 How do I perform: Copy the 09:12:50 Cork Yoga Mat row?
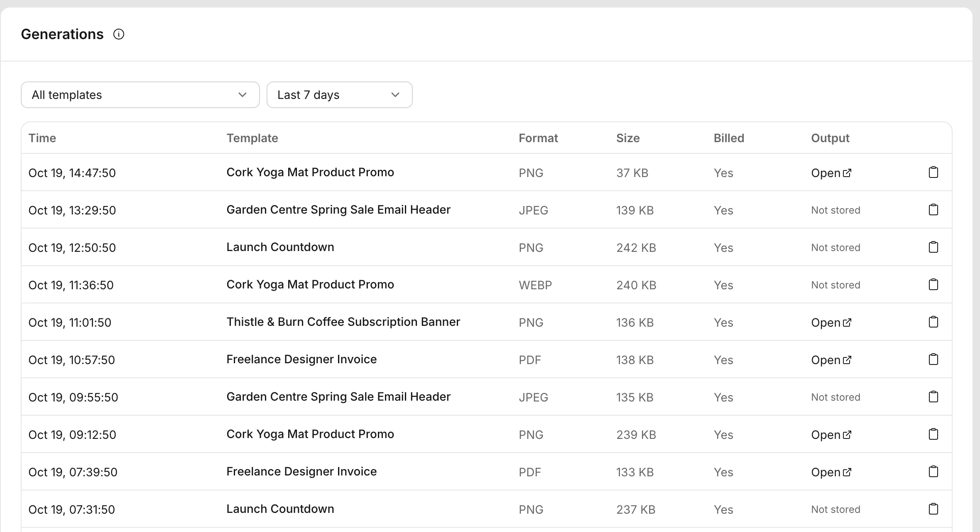click(x=933, y=434)
